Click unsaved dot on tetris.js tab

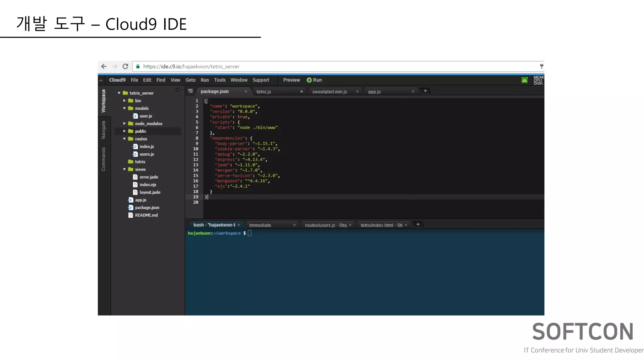coord(302,91)
